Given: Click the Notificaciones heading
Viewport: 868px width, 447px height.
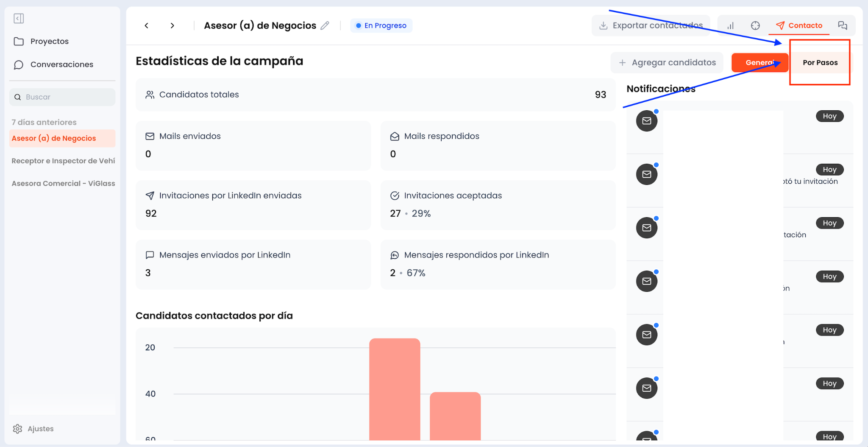Looking at the screenshot, I should pyautogui.click(x=661, y=89).
